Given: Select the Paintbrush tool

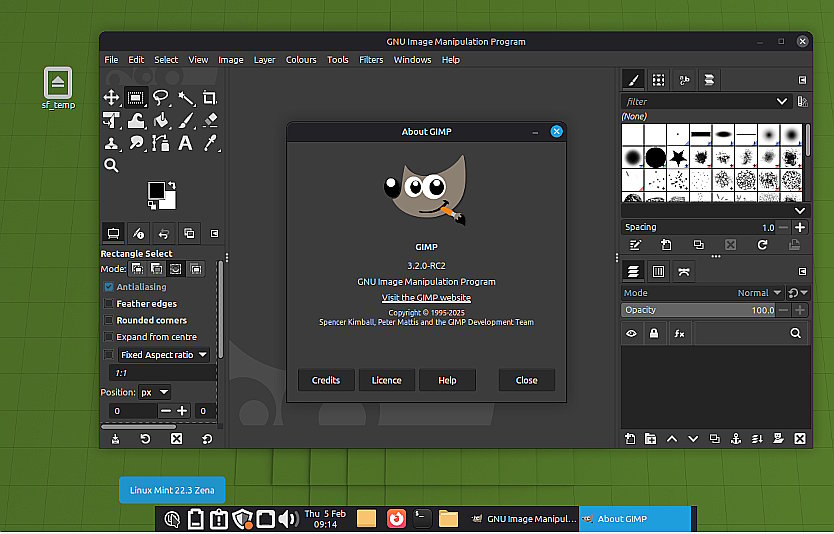Looking at the screenshot, I should coord(186,121).
